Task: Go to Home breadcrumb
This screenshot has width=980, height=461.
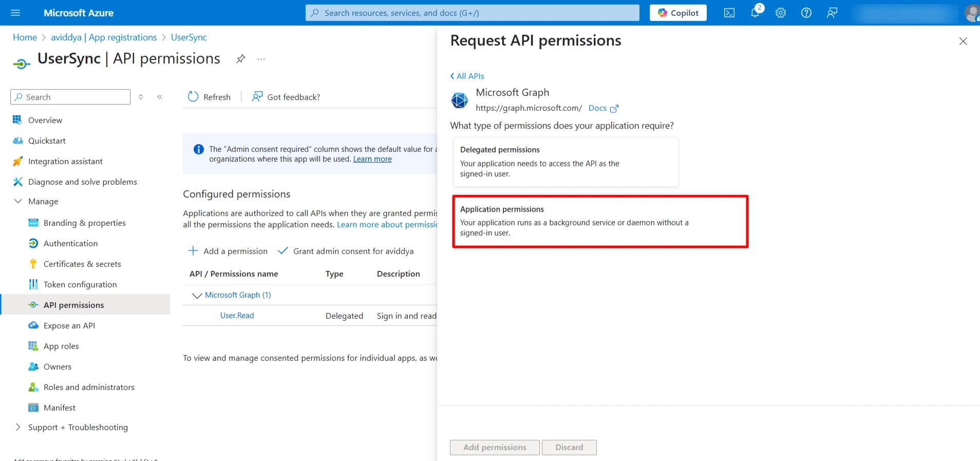Action: pos(25,37)
